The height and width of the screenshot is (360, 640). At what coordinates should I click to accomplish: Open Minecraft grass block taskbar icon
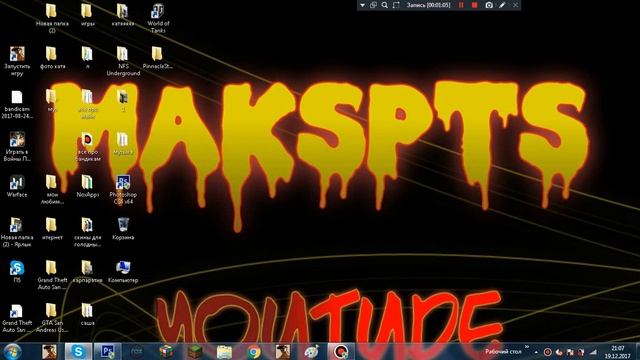(195, 351)
